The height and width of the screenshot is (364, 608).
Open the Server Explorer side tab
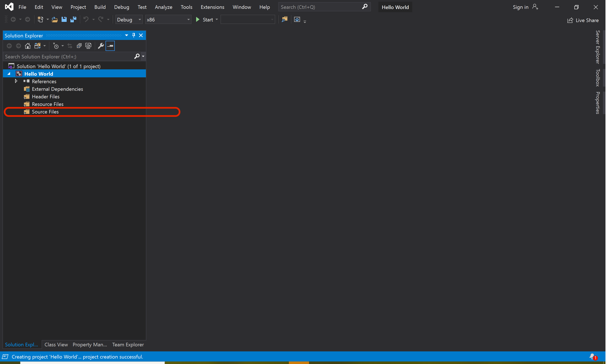click(x=598, y=47)
